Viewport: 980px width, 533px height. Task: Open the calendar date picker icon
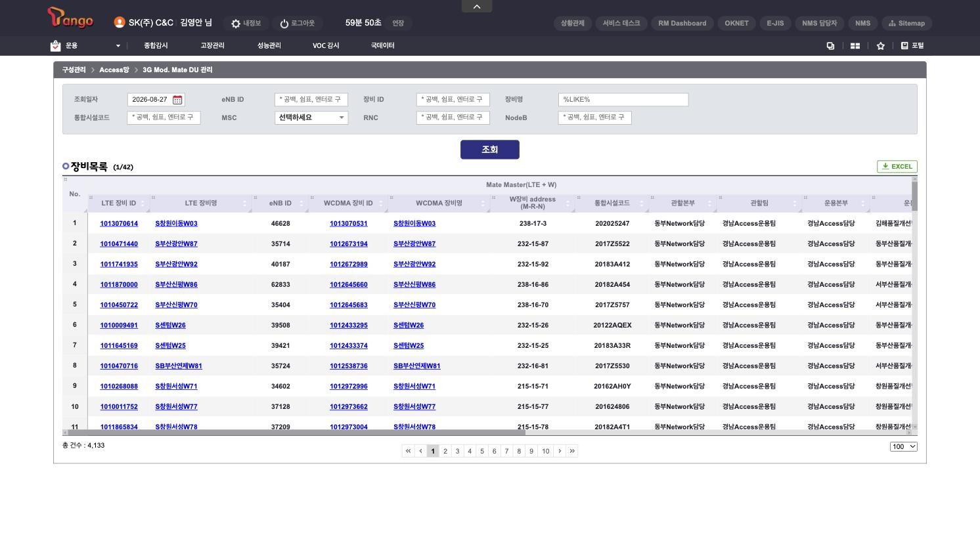pyautogui.click(x=177, y=100)
